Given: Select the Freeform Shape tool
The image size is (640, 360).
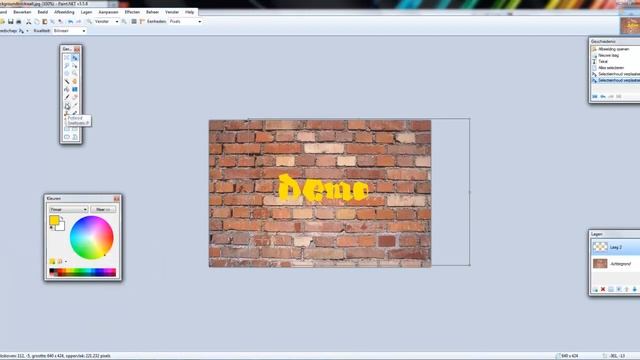Looking at the screenshot, I should pyautogui.click(x=75, y=137).
